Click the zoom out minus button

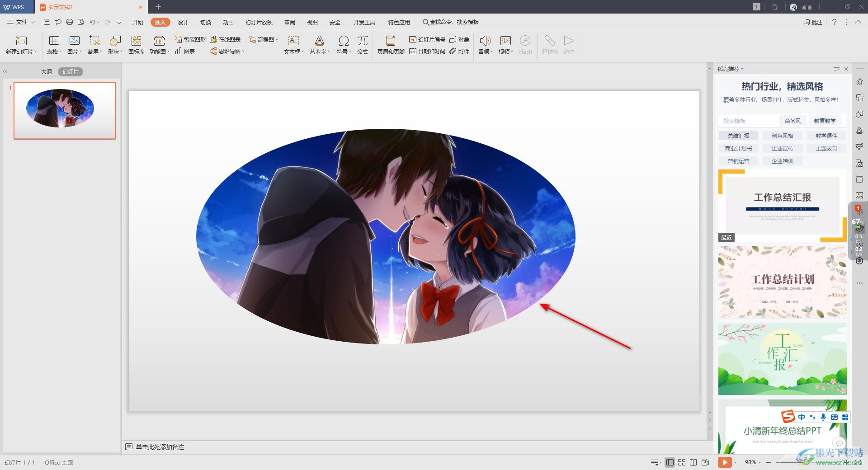pos(769,462)
